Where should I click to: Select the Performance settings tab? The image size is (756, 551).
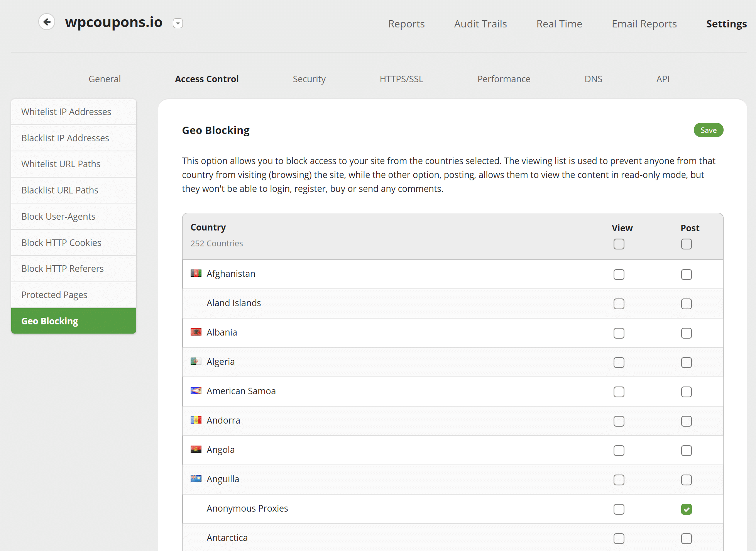504,79
